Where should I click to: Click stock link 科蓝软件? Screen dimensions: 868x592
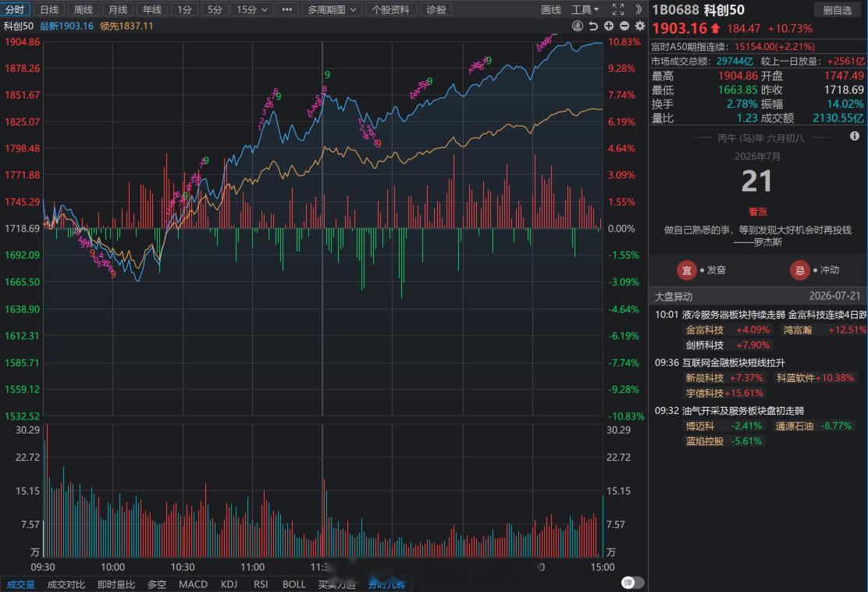tap(795, 378)
